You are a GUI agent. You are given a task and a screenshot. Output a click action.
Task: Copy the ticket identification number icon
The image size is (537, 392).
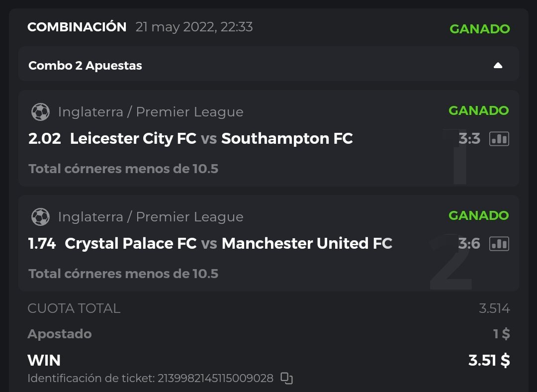point(286,379)
